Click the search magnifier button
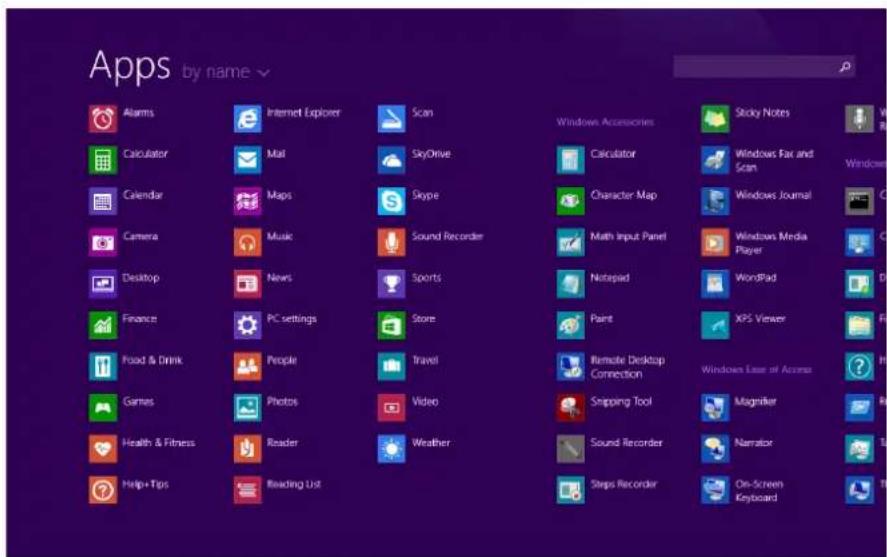The height and width of the screenshot is (557, 887). pyautogui.click(x=845, y=67)
